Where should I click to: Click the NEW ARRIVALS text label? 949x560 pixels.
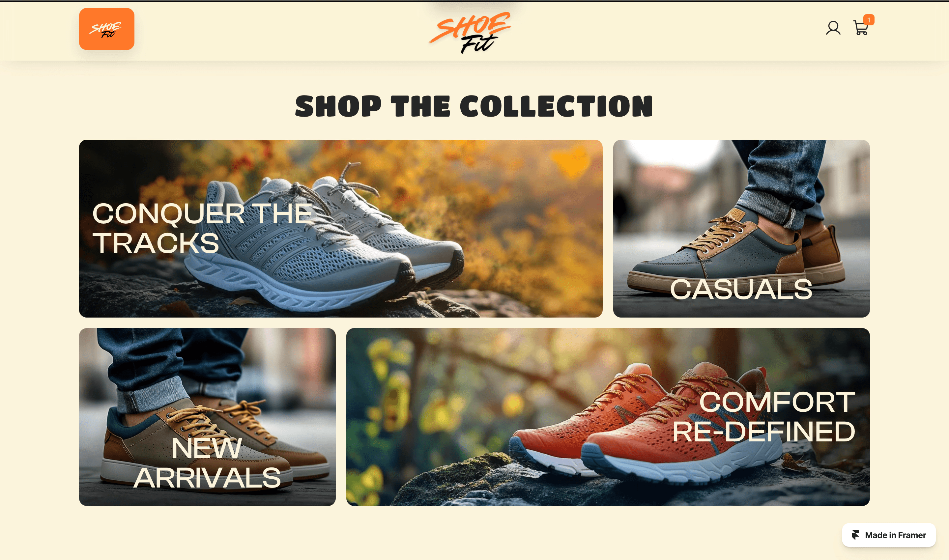click(x=207, y=463)
